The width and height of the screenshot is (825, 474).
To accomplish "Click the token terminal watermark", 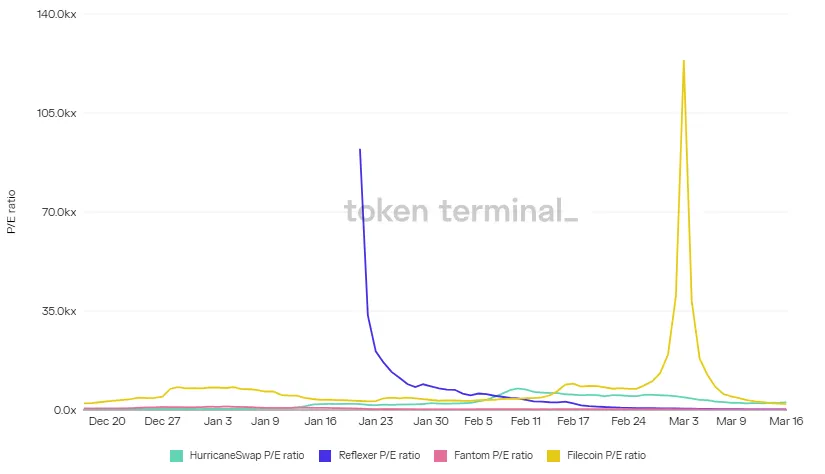I will tap(461, 210).
